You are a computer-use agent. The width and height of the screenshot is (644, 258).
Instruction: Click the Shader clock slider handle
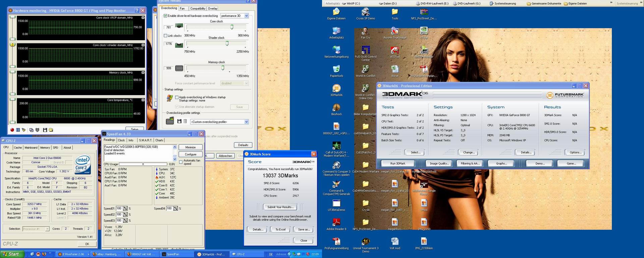(227, 43)
